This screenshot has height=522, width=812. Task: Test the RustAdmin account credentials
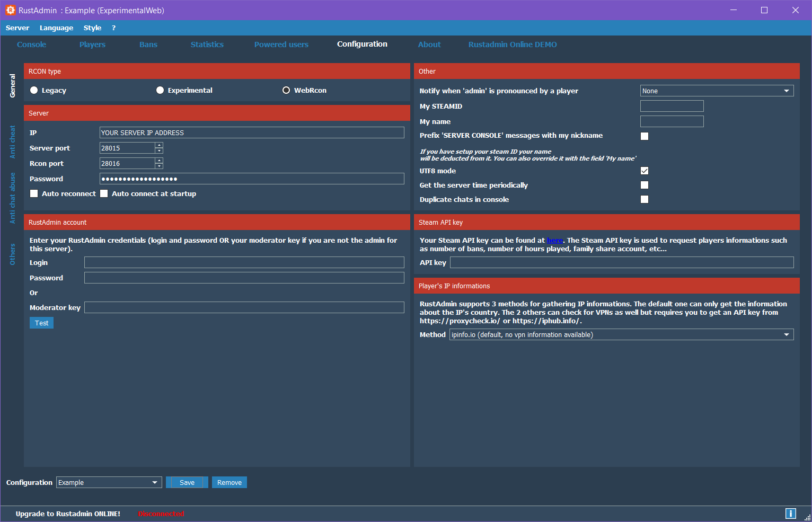pos(41,323)
